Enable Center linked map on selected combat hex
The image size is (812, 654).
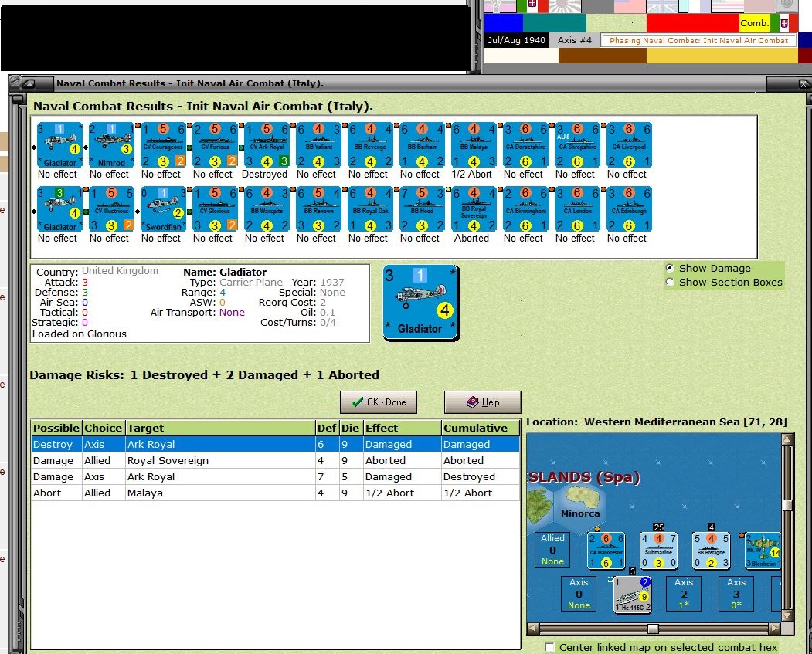click(549, 647)
